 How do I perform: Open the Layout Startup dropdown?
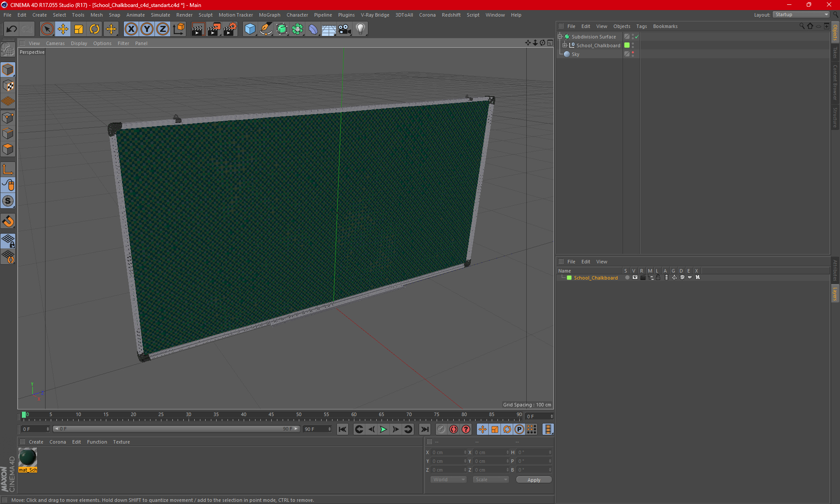801,14
